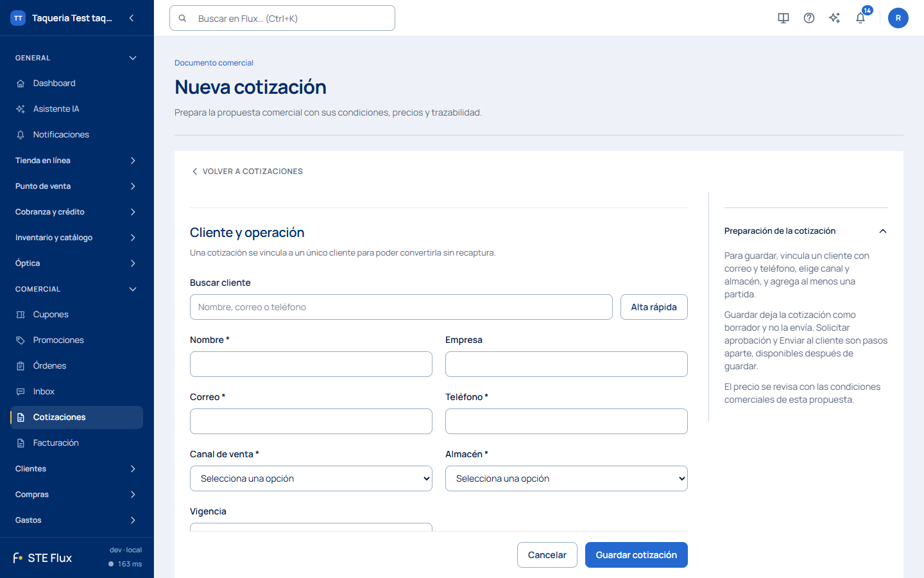The image size is (924, 578).
Task: Click the TT workspace avatar badge
Action: pos(18,18)
